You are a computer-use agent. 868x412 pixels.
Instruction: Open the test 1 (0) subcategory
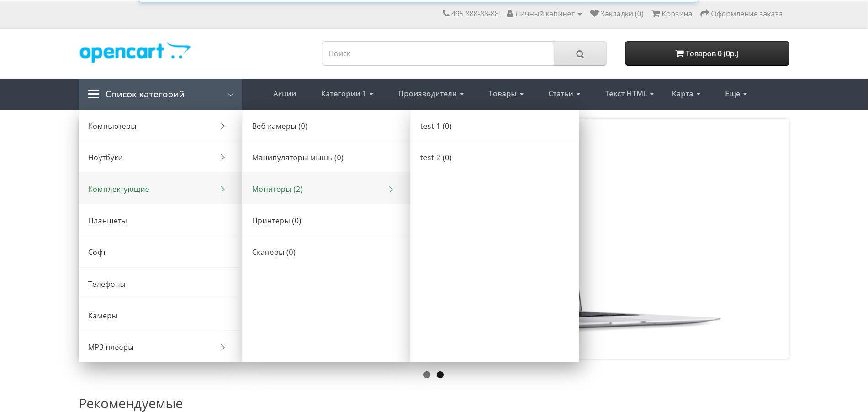[494, 126]
